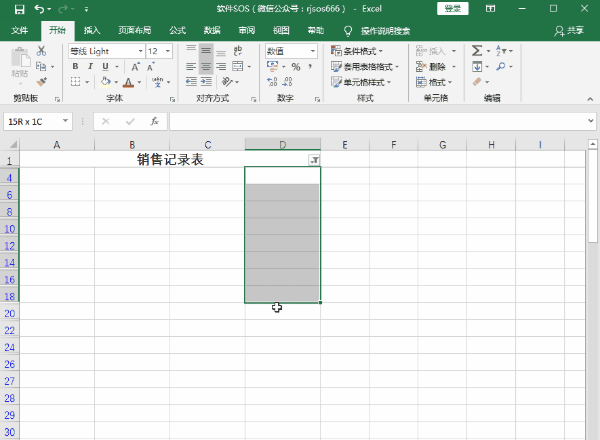Click the phonetic guide wen icon
600x440 pixels.
pos(158,81)
